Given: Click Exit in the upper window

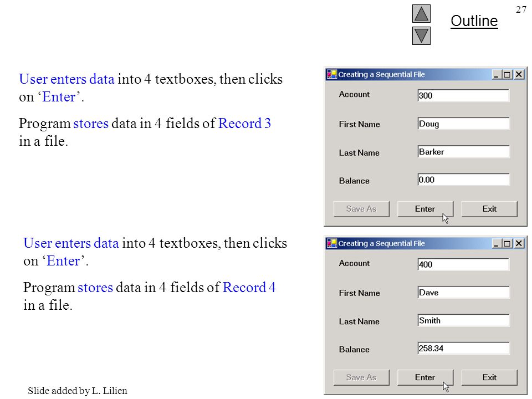Looking at the screenshot, I should coord(489,209).
